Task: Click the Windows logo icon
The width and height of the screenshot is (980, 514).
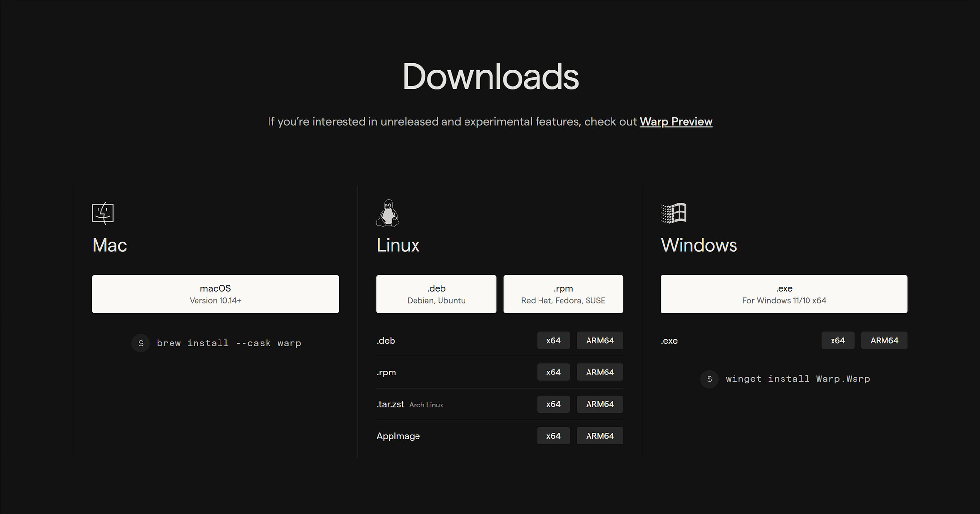Action: [674, 213]
